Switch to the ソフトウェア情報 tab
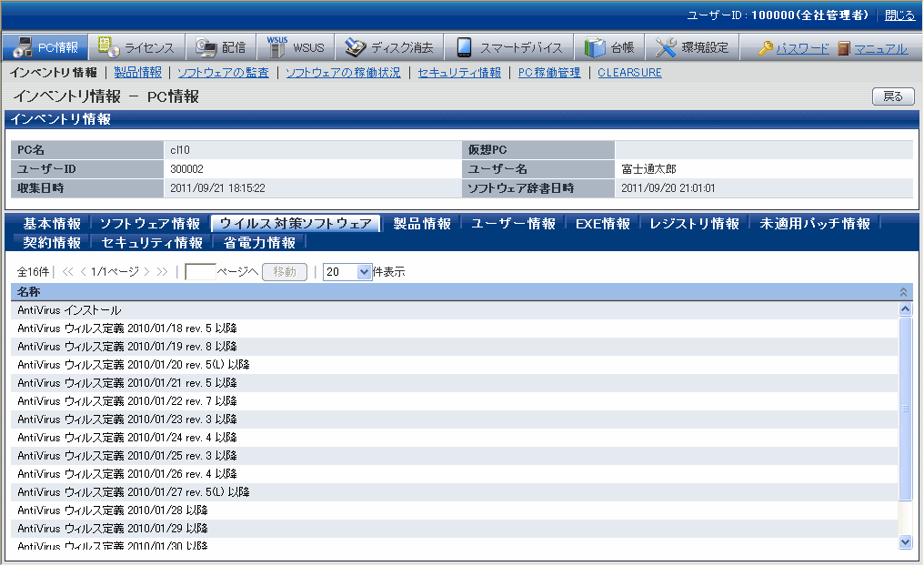This screenshot has height=566, width=924. [x=150, y=224]
